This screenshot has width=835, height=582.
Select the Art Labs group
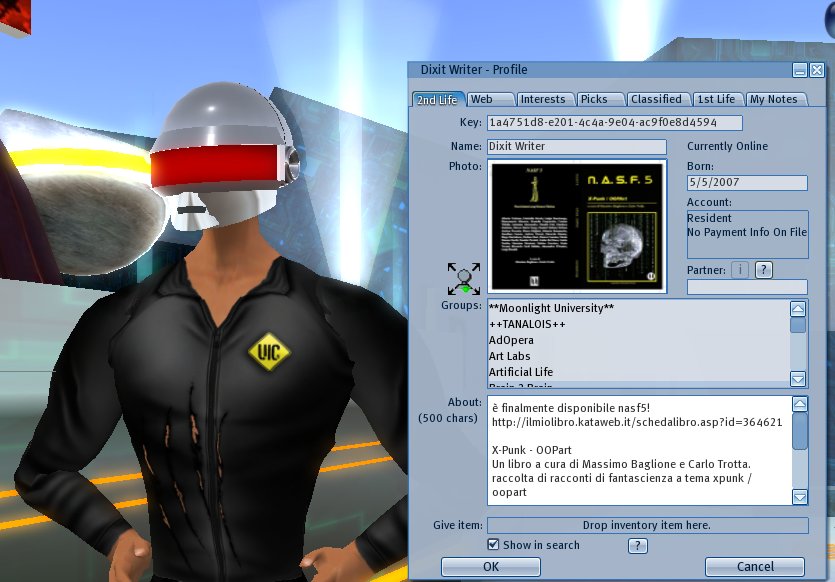click(510, 356)
